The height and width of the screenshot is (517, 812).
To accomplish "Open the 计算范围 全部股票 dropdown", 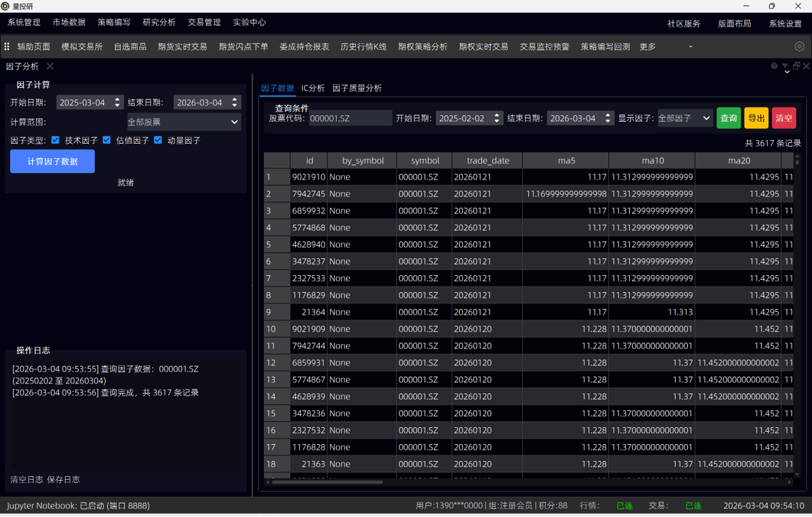I will click(x=184, y=122).
